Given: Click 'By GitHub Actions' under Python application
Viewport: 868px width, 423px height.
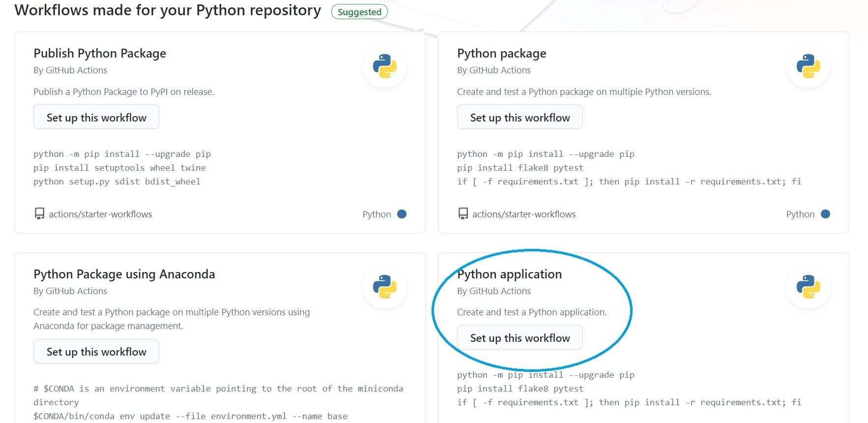Looking at the screenshot, I should pos(494,291).
